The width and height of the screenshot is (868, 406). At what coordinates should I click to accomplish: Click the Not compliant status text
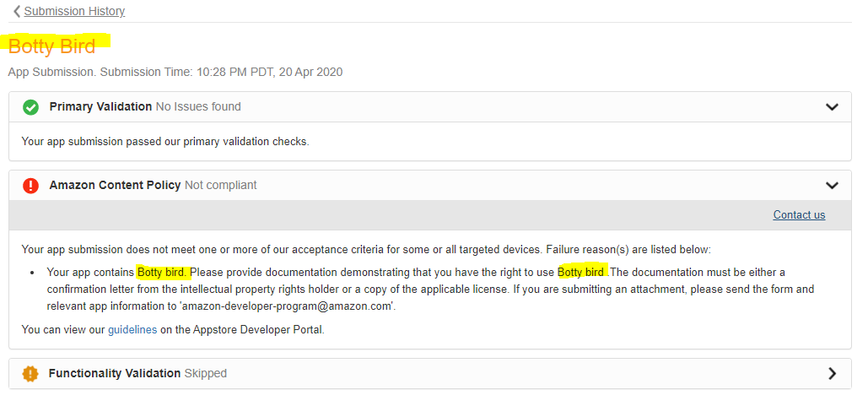[x=221, y=186]
